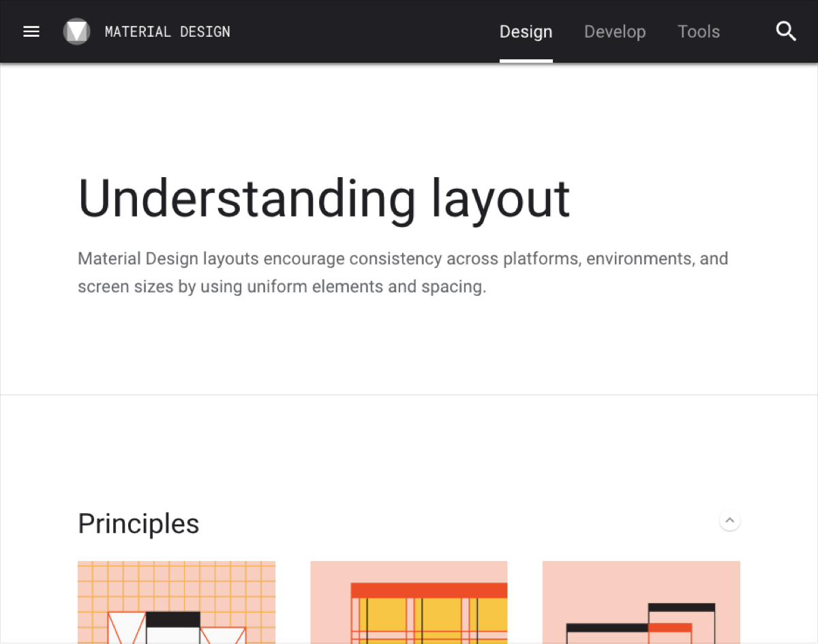Open the yellow columns principle thumbnail
The image size is (818, 644).
(x=409, y=602)
